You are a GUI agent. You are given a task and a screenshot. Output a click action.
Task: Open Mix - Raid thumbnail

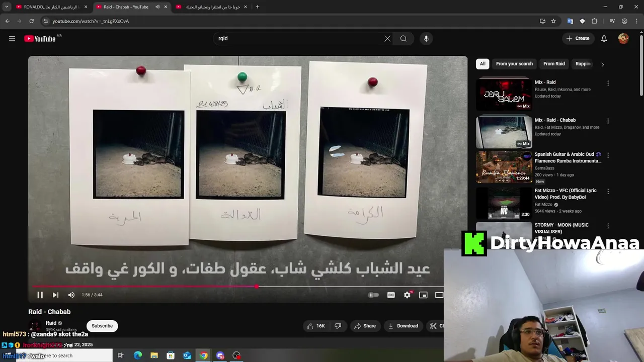[504, 94]
